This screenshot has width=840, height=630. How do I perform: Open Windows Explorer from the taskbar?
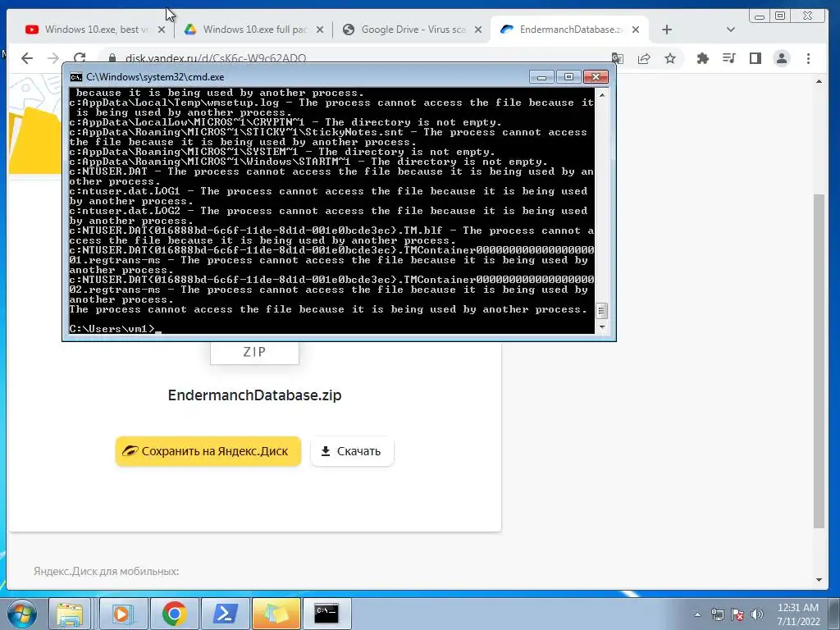click(x=70, y=614)
